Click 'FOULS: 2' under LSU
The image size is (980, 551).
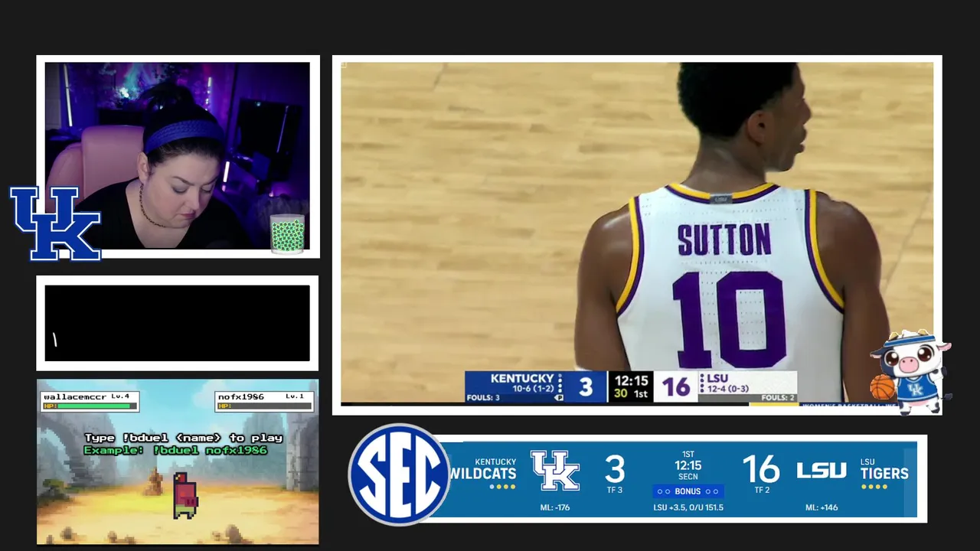tap(778, 398)
